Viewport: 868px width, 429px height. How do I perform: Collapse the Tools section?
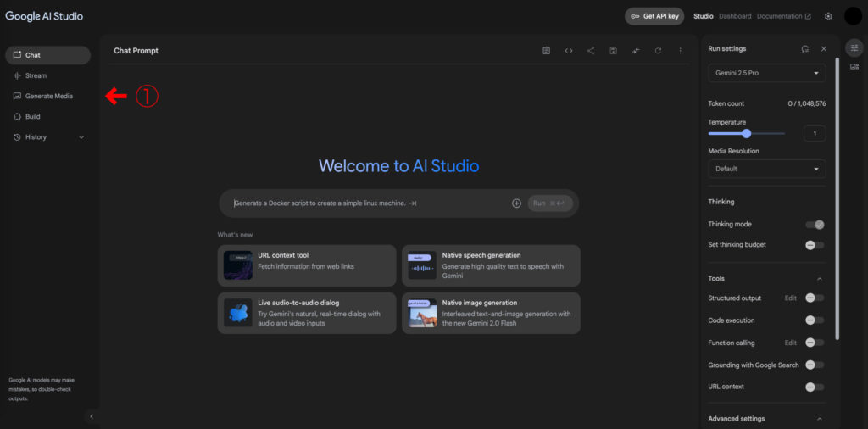820,278
